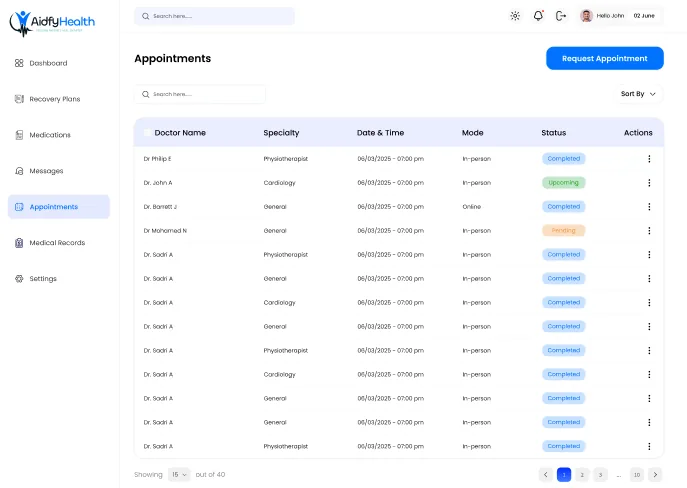Go to previous page arrow
The width and height of the screenshot is (687, 488).
[545, 474]
